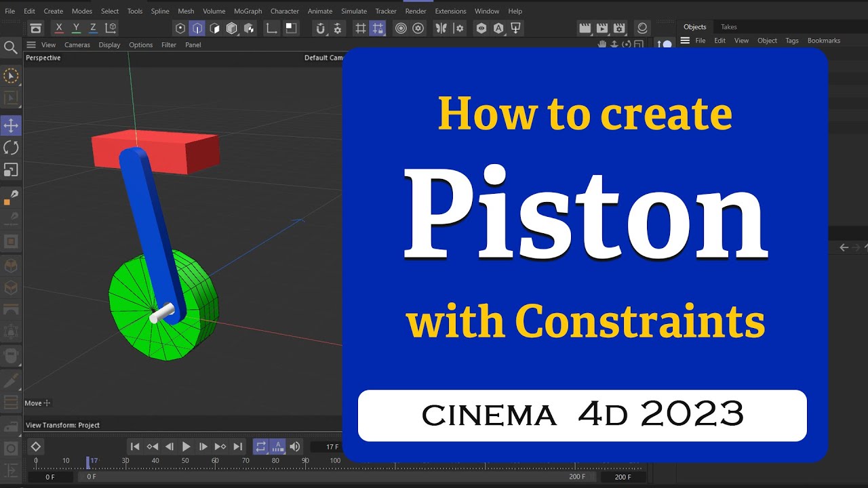Step to previous frame
Screen dimensions: 868x488
click(x=170, y=447)
